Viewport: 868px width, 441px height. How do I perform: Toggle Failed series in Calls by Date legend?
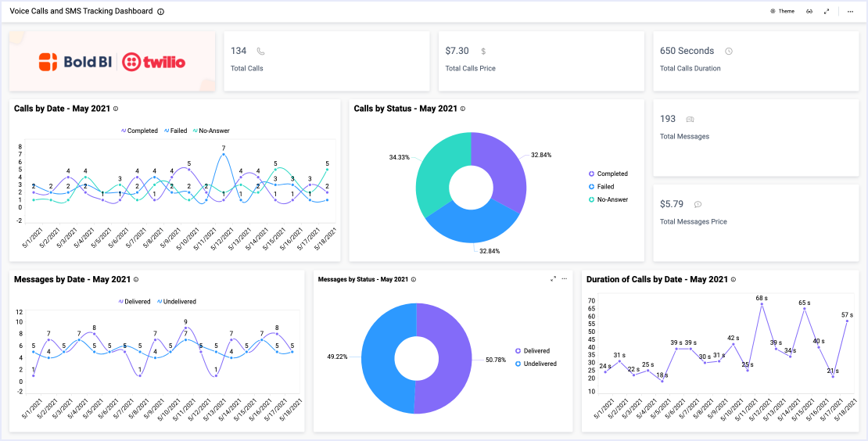(x=175, y=131)
